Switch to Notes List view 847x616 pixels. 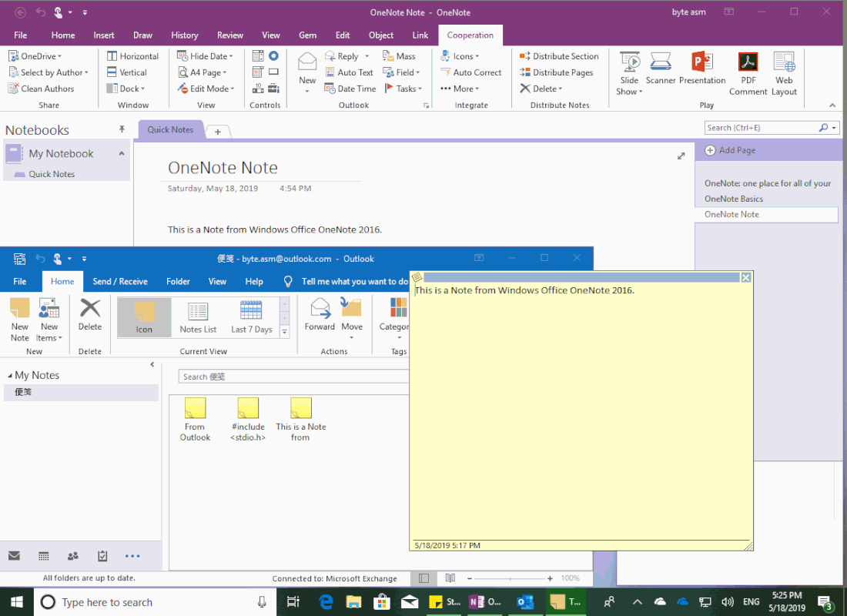198,316
